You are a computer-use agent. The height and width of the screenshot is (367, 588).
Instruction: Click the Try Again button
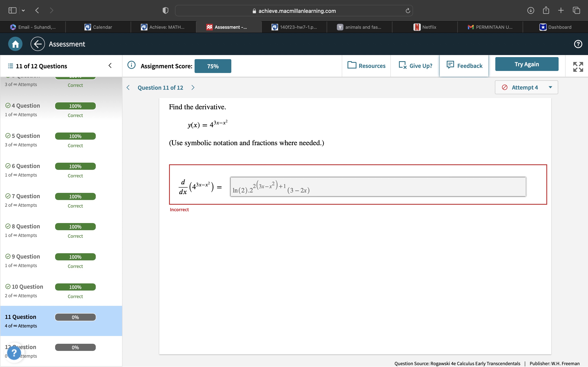tap(527, 64)
